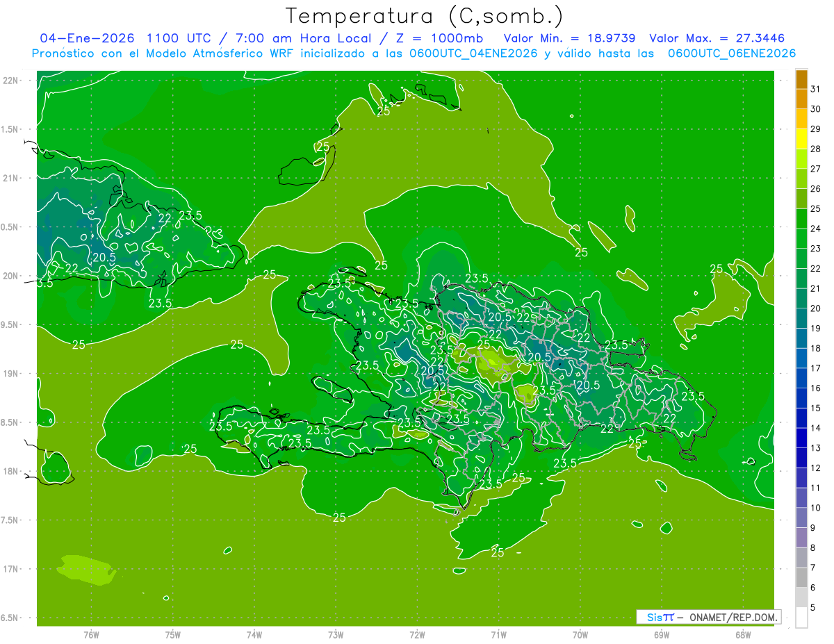The image size is (834, 644).
Task: Click the '0600UTC_06ENE2026' validity timestamp
Action: click(x=732, y=53)
